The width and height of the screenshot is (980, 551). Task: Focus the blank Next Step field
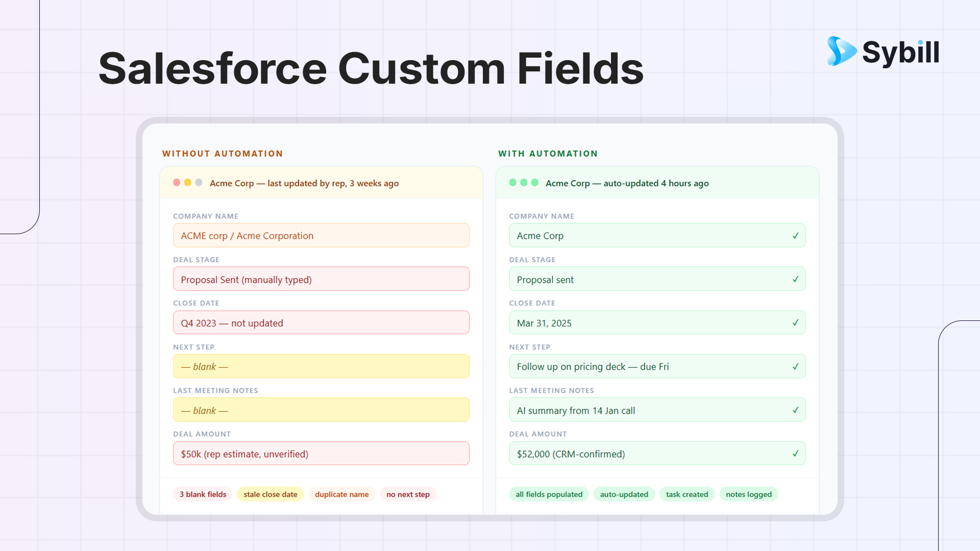tap(321, 366)
